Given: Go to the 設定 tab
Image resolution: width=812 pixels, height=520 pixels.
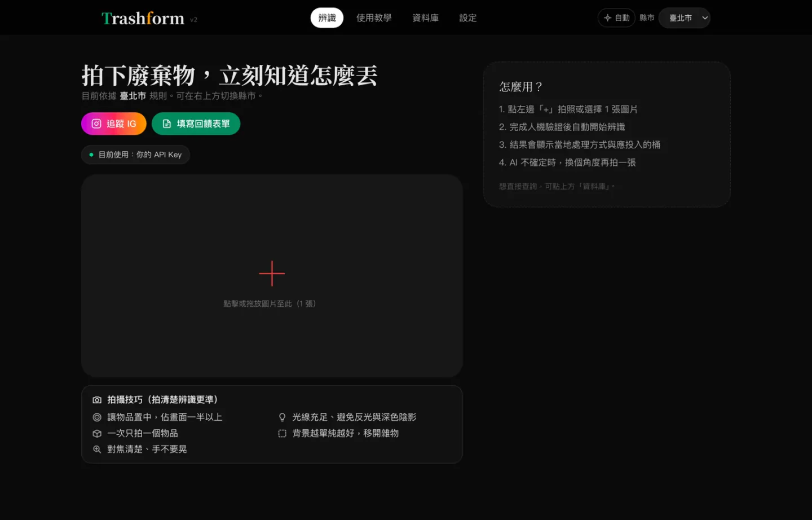Looking at the screenshot, I should [x=468, y=18].
